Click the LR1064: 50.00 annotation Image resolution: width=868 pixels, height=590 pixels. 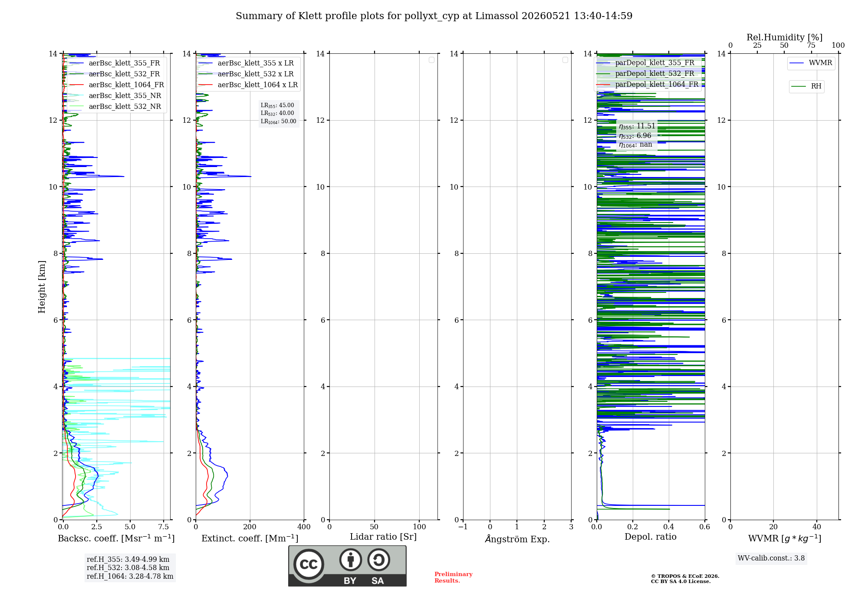pyautogui.click(x=279, y=121)
